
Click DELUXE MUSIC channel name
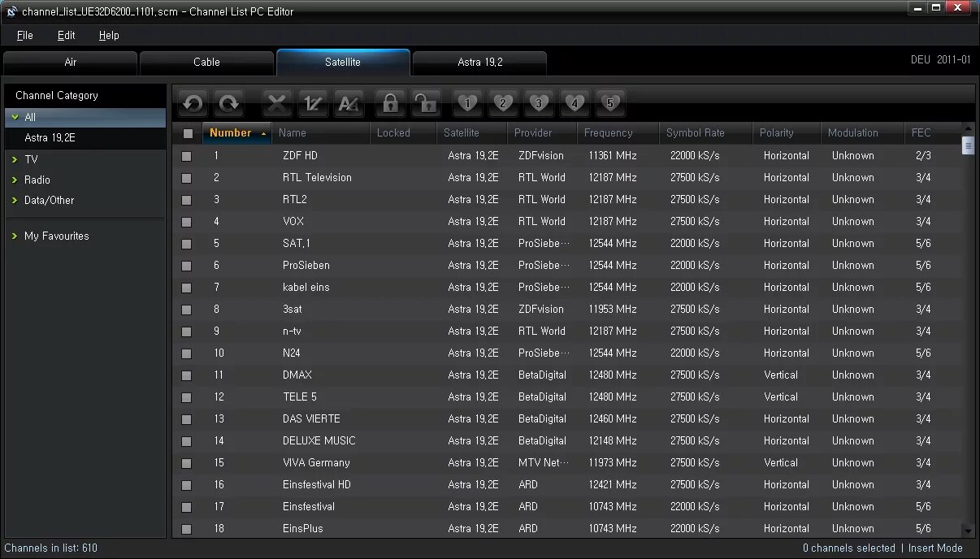[319, 441]
